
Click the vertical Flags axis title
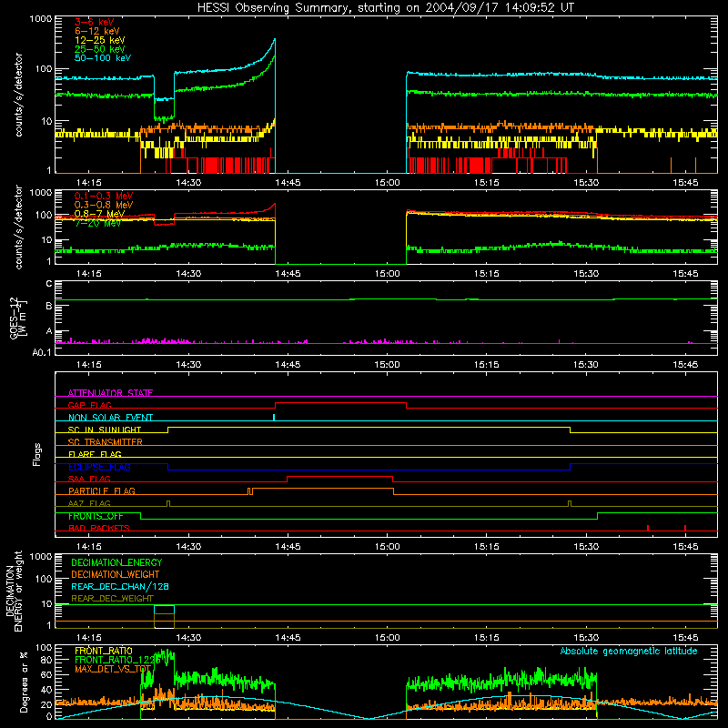pyautogui.click(x=37, y=454)
